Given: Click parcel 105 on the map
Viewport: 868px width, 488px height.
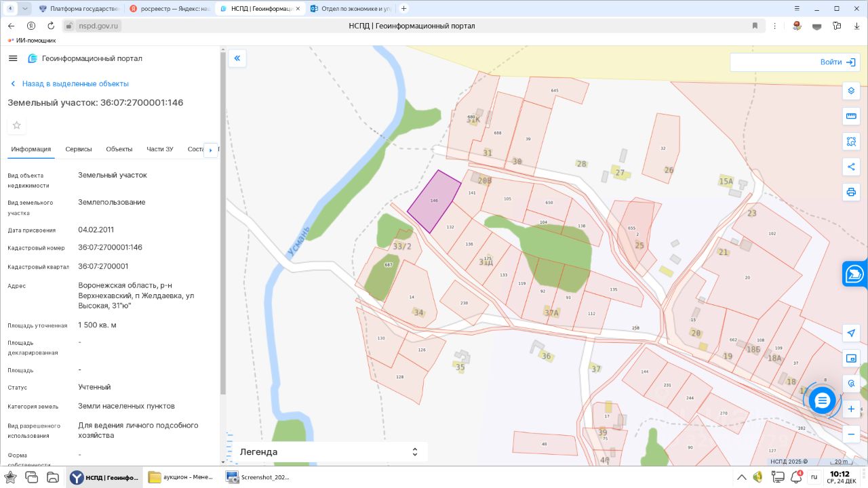Looking at the screenshot, I should point(507,199).
